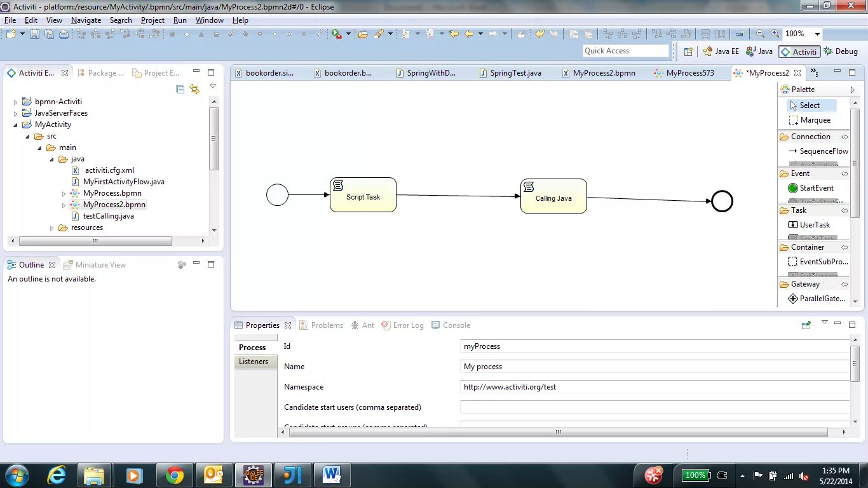The width and height of the screenshot is (868, 488).
Task: Open the Window menu
Action: (x=209, y=20)
